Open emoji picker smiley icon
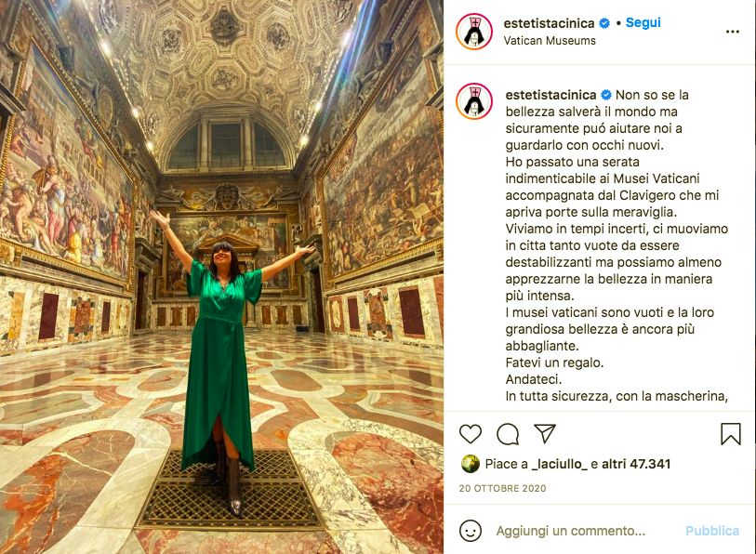756x554 pixels. (471, 531)
